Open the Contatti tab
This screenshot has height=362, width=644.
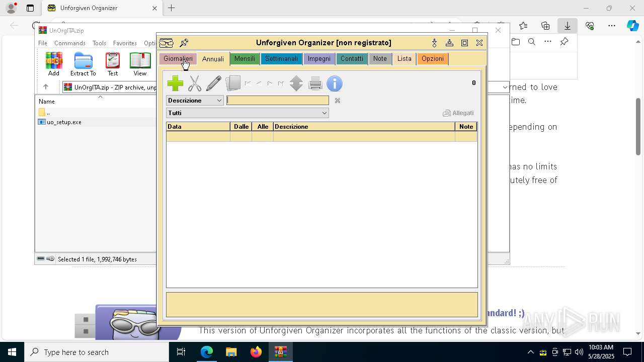[352, 59]
